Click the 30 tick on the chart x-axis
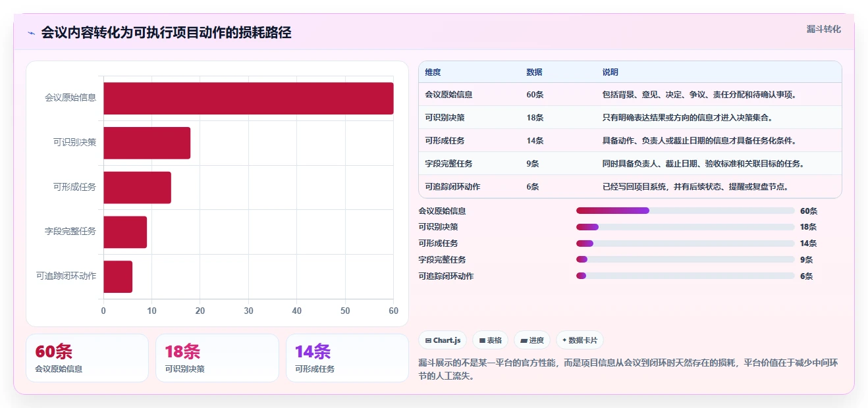Screen dimensions: 868x408 click(x=248, y=311)
